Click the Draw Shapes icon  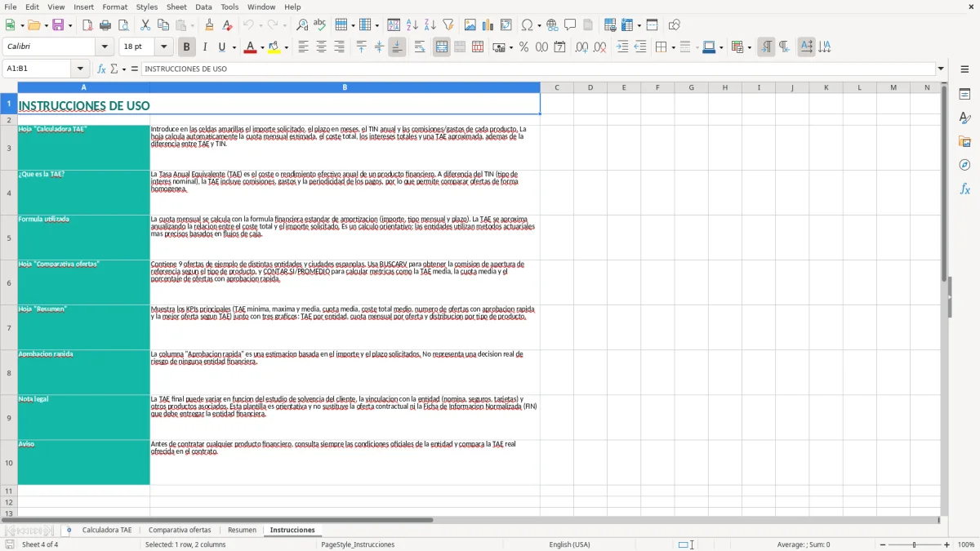675,25
